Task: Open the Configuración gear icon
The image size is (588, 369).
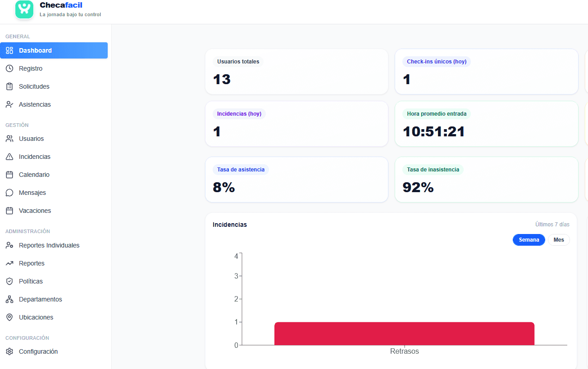Action: [9, 351]
